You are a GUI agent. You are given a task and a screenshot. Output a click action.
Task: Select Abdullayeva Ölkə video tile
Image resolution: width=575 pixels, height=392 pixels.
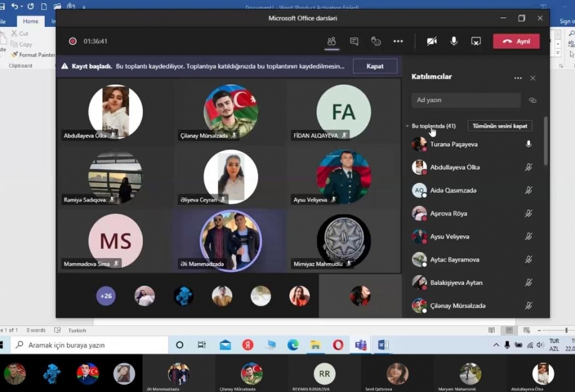pyautogui.click(x=115, y=112)
